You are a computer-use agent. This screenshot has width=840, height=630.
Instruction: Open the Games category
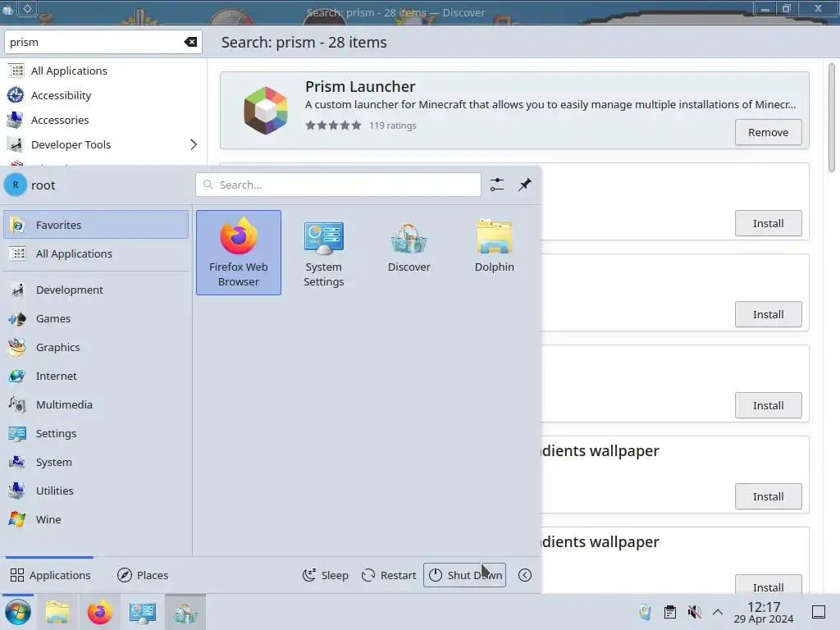point(96,319)
